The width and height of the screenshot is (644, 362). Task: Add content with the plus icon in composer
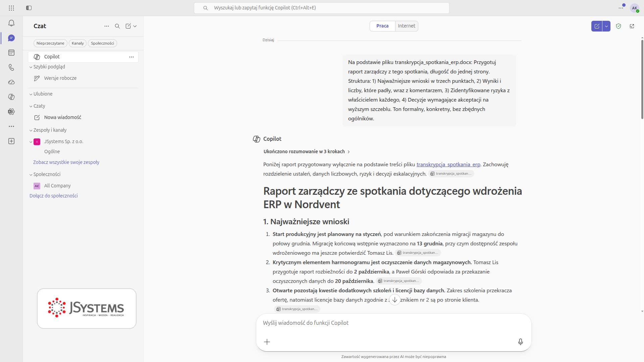[267, 342]
